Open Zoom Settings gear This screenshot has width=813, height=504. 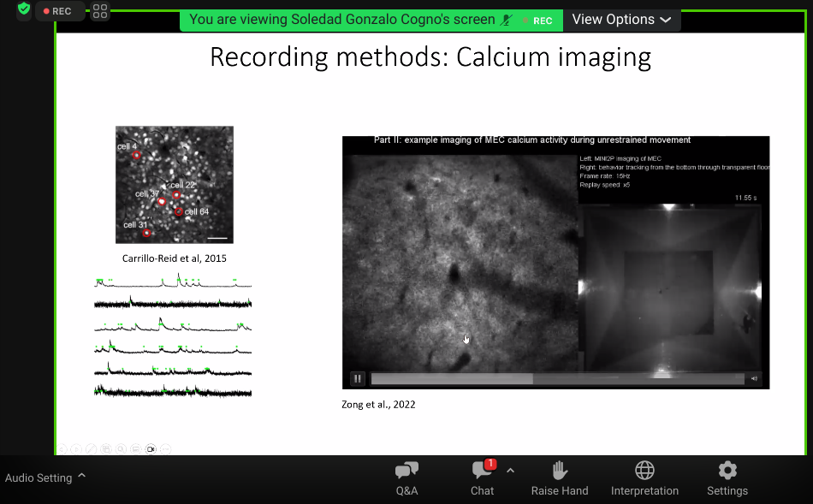(x=727, y=478)
